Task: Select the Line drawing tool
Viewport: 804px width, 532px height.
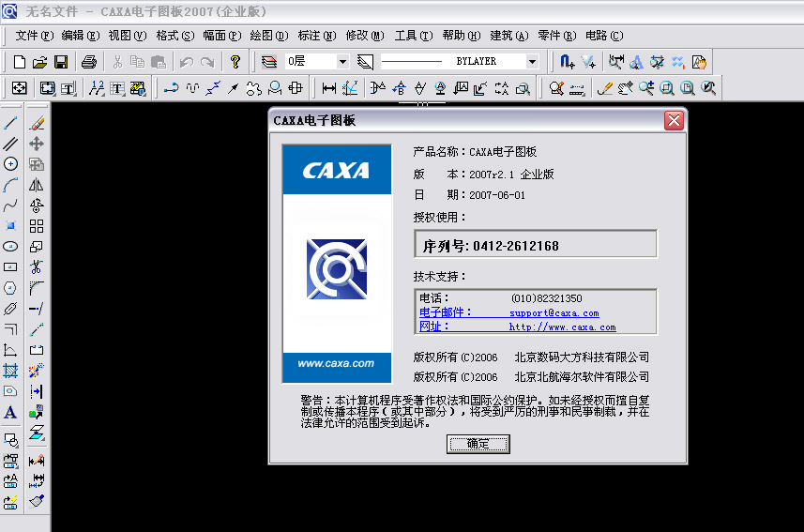Action: [x=10, y=123]
